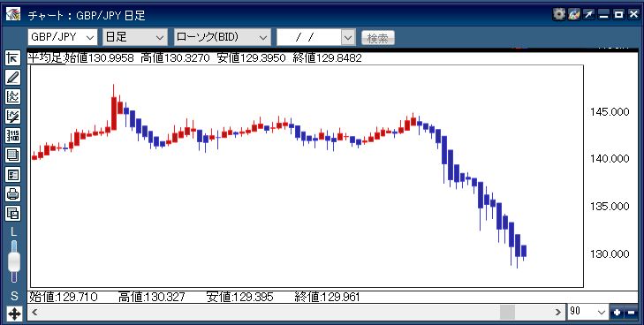Click the L/S vertical zoom slider handle
This screenshot has width=644, height=325.
click(x=14, y=261)
